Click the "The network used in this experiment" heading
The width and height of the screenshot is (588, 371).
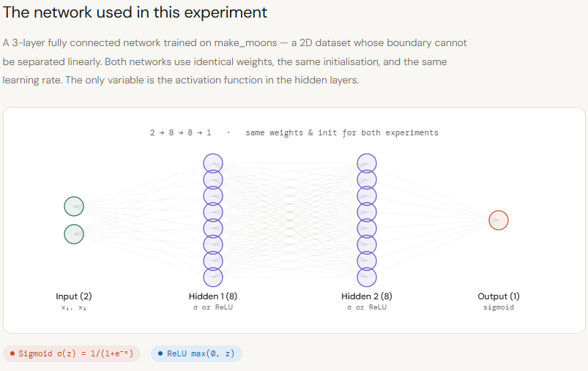(135, 13)
